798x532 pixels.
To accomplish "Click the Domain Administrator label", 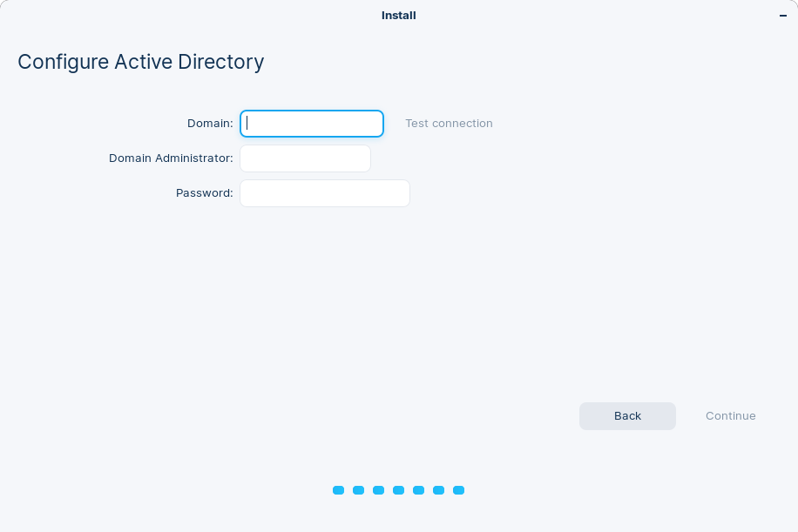I will tap(170, 158).
